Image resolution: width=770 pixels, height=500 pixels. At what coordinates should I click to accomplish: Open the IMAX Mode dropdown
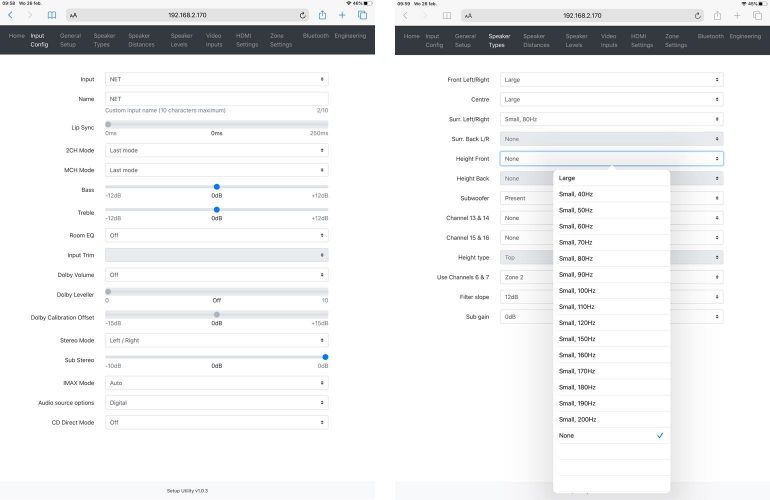click(216, 383)
